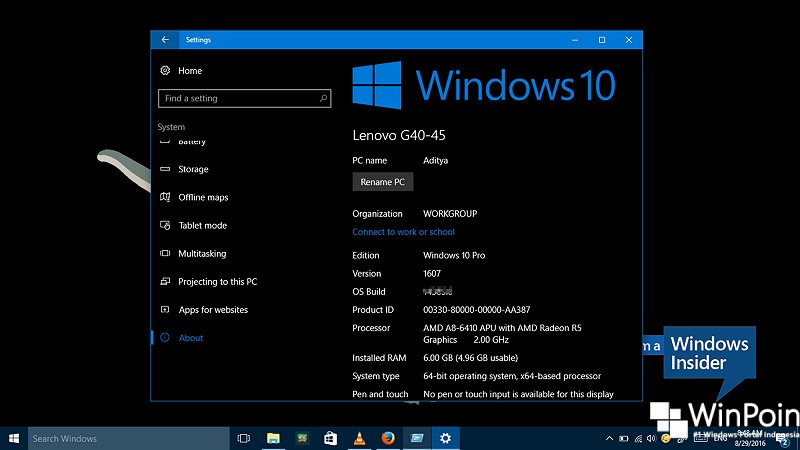800x450 pixels.
Task: Click the Apps for websites icon
Action: point(165,309)
